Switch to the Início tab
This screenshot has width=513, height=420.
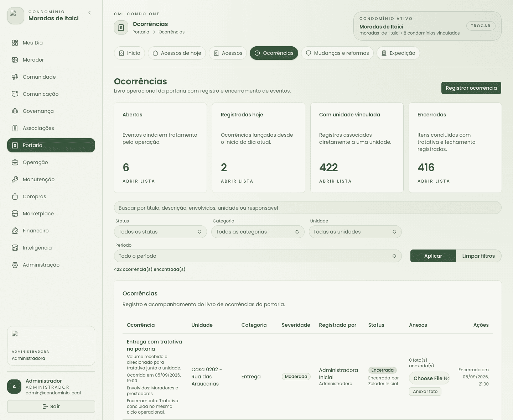pyautogui.click(x=130, y=53)
